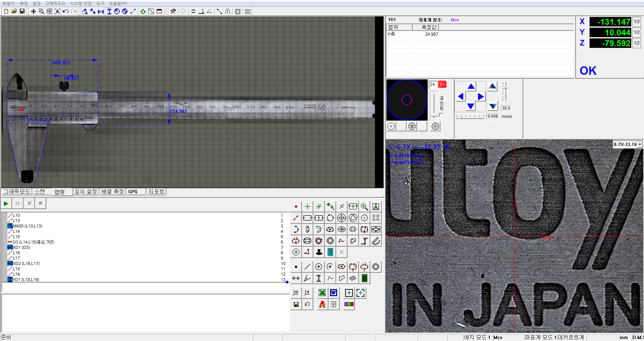Click the cyan calculator icon
This screenshot has width=644, height=341.
coord(330,252)
